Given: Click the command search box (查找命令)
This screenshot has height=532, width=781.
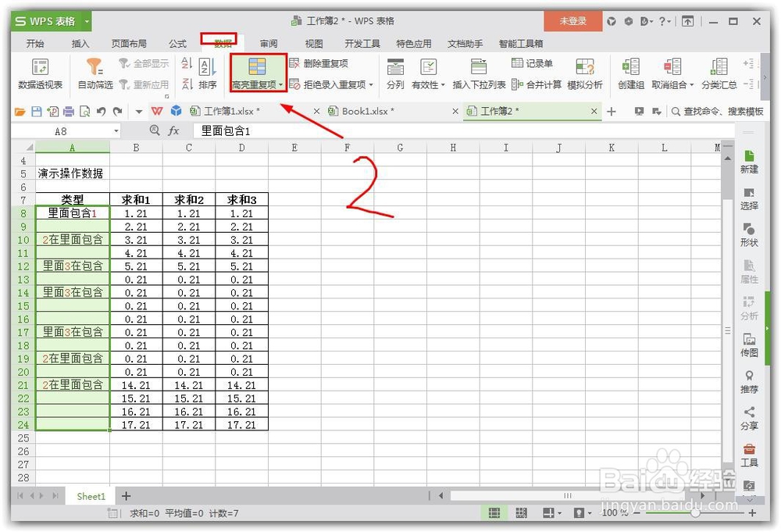Looking at the screenshot, I should click(718, 112).
